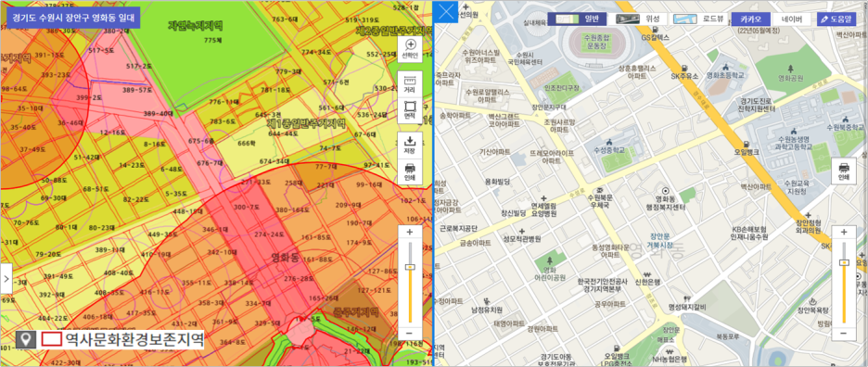Zoom out on the zoning map
The height and width of the screenshot is (367, 868).
[409, 334]
